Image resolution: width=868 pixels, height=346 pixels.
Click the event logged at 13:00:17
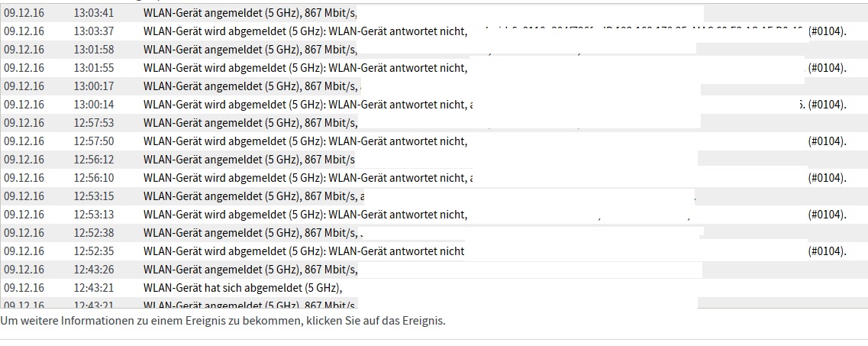click(x=250, y=86)
